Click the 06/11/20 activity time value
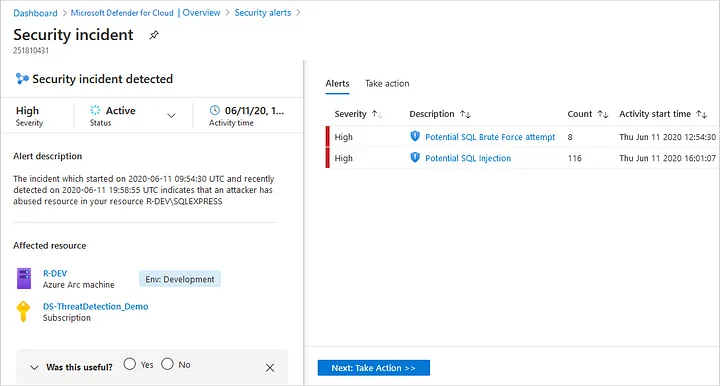Image resolution: width=720 pixels, height=386 pixels. [x=254, y=111]
